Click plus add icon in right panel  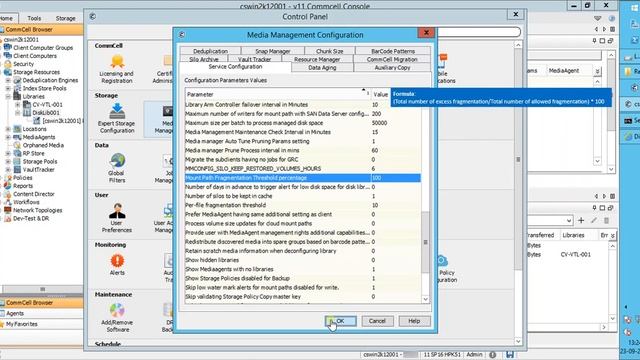581,220
